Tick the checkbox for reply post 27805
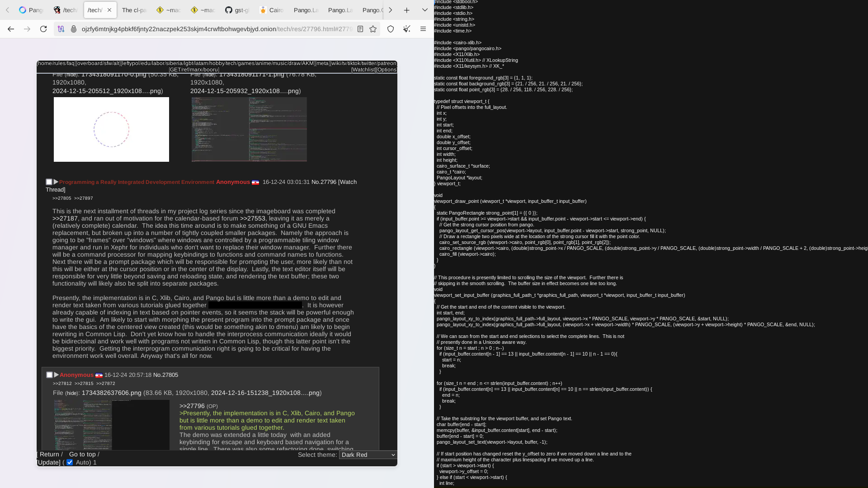This screenshot has height=488, width=868. pyautogui.click(x=49, y=375)
